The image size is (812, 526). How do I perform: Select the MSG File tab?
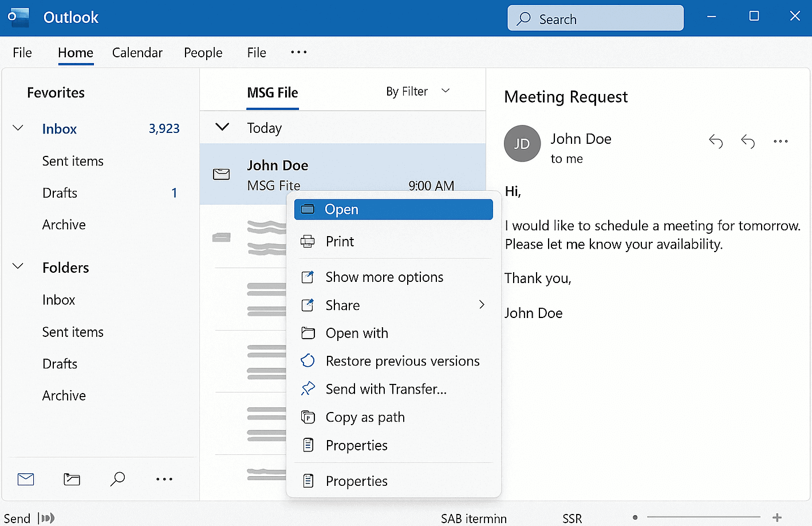(273, 93)
